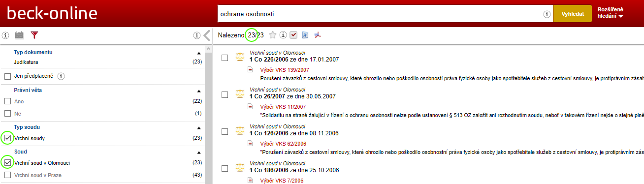Collapse the Právní věta section
Screen dimensions: 644x184
(199, 91)
